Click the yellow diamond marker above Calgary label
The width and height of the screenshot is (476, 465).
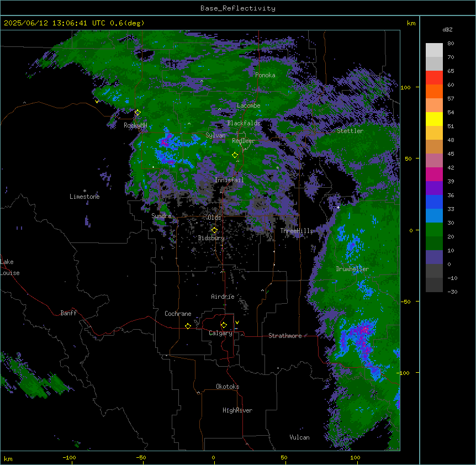pos(224,325)
